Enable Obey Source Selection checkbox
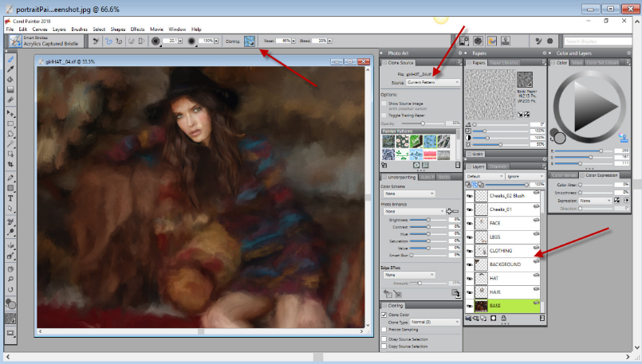642x364 pixels. pos(384,339)
